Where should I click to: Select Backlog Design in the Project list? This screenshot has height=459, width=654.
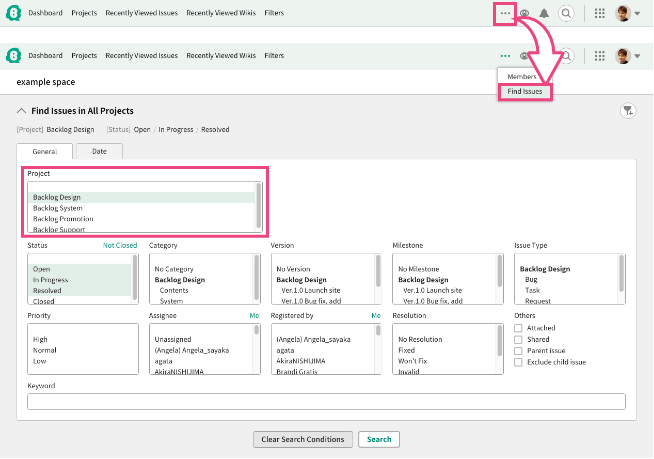[x=141, y=197]
